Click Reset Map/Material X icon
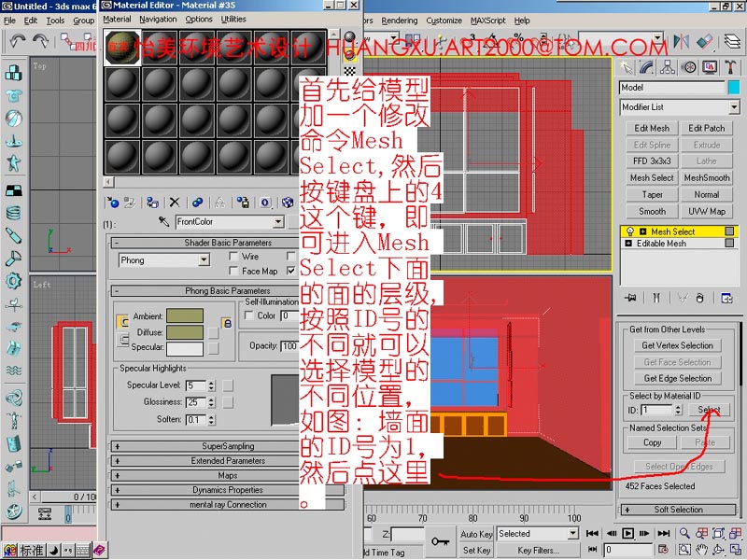Viewport: 747px width, 560px height. [x=175, y=203]
